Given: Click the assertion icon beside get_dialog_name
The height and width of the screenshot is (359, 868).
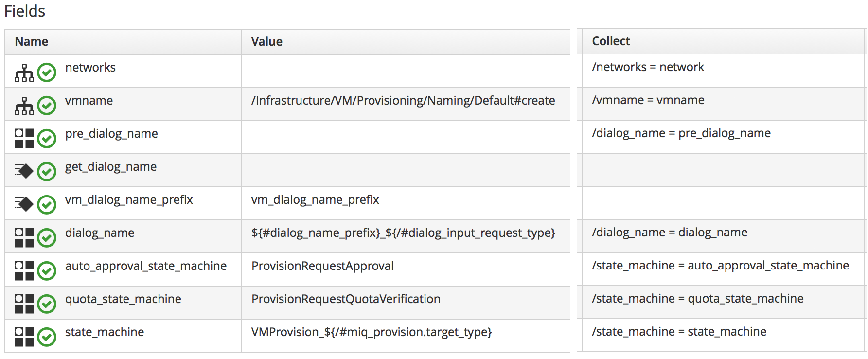Looking at the screenshot, I should coord(24,171).
